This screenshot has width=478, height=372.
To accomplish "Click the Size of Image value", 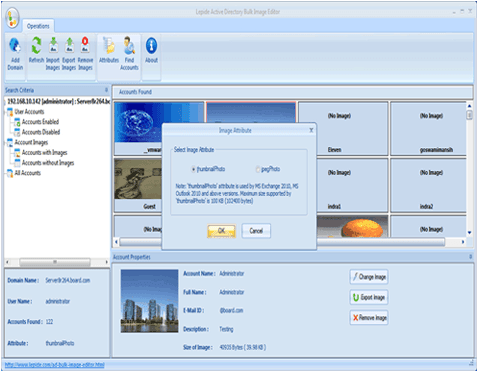I will pyautogui.click(x=243, y=347).
